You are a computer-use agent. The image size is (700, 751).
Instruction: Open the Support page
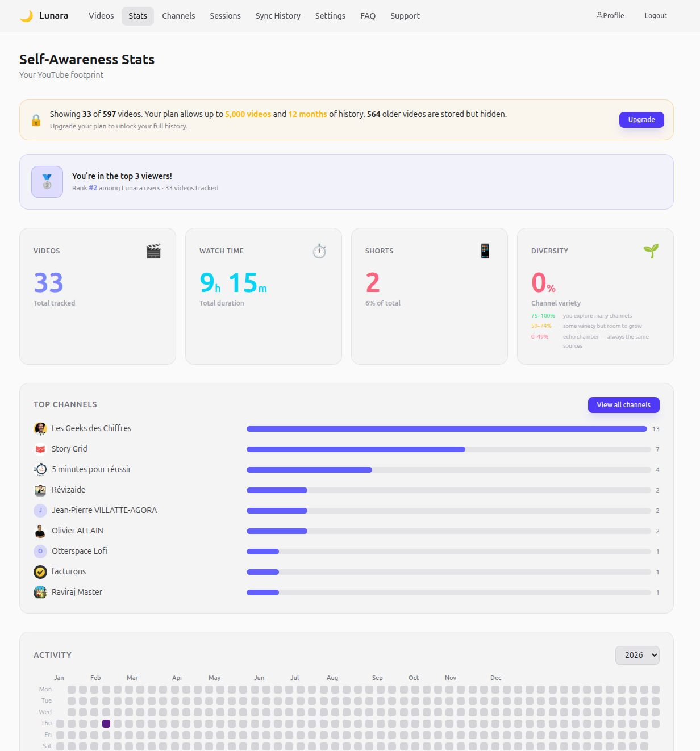pos(405,16)
